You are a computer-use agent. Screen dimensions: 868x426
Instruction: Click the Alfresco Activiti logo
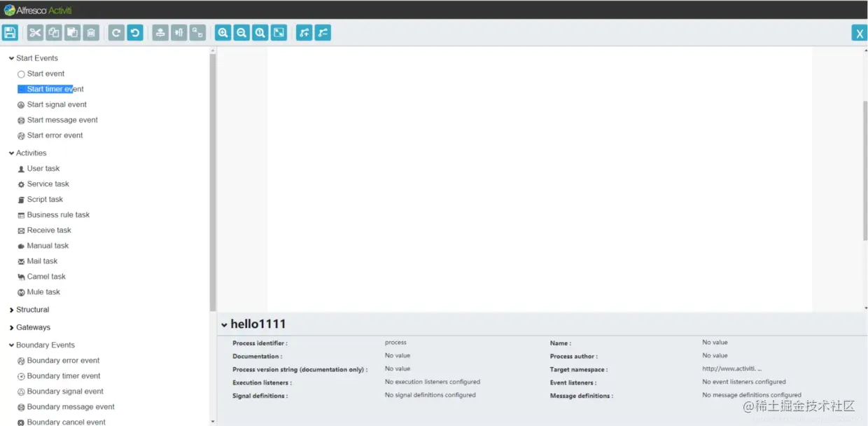click(38, 10)
